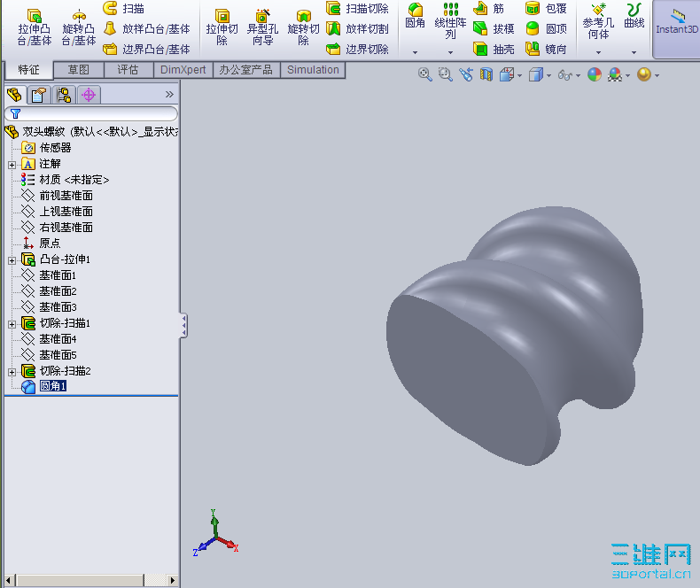Image resolution: width=700 pixels, height=588 pixels.
Task: Expand the 注解 annotations node
Action: point(12,165)
